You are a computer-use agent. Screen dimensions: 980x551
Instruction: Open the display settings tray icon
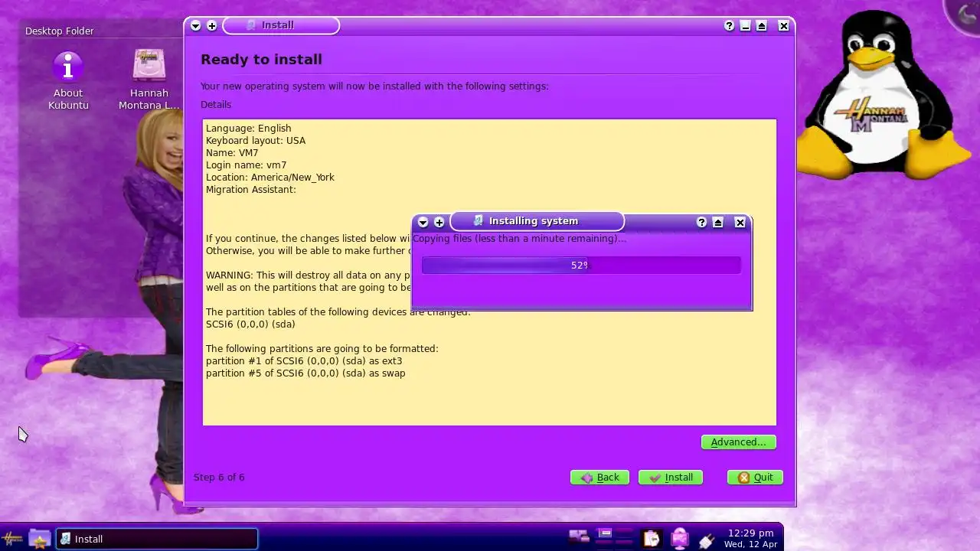[679, 539]
